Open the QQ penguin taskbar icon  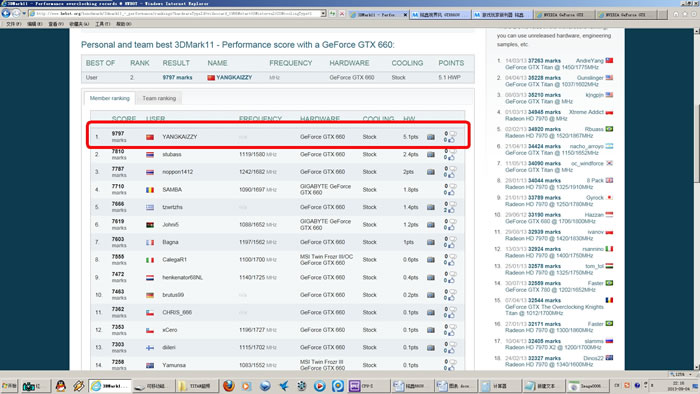tap(61, 386)
